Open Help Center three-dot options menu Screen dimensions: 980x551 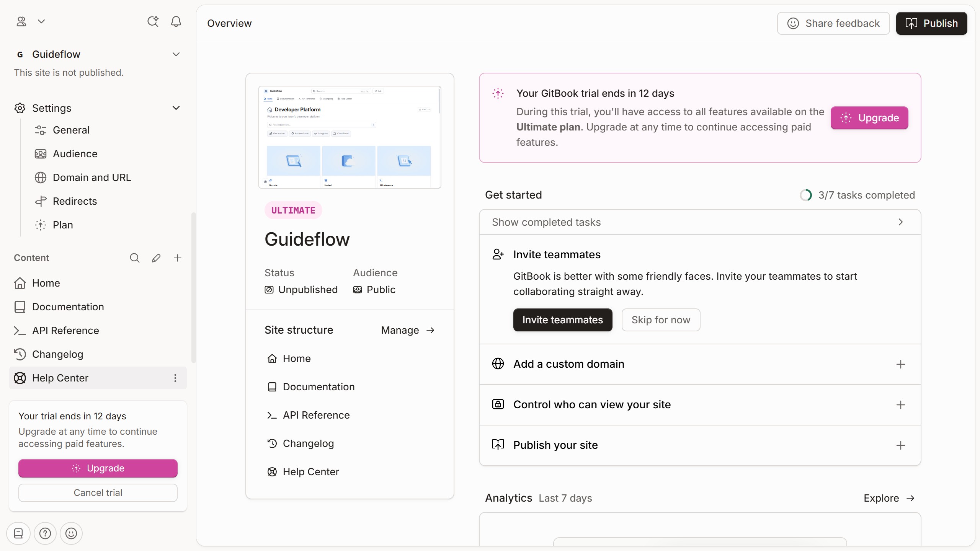[x=175, y=378]
